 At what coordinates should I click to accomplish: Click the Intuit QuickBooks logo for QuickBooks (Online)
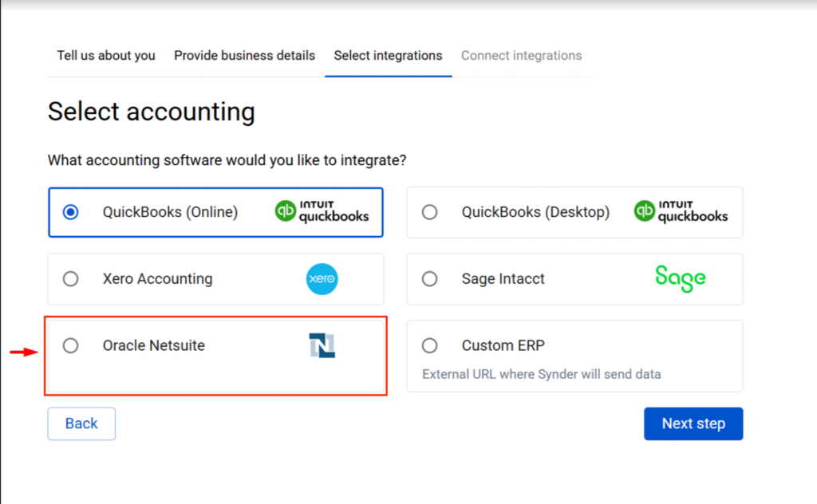[322, 211]
